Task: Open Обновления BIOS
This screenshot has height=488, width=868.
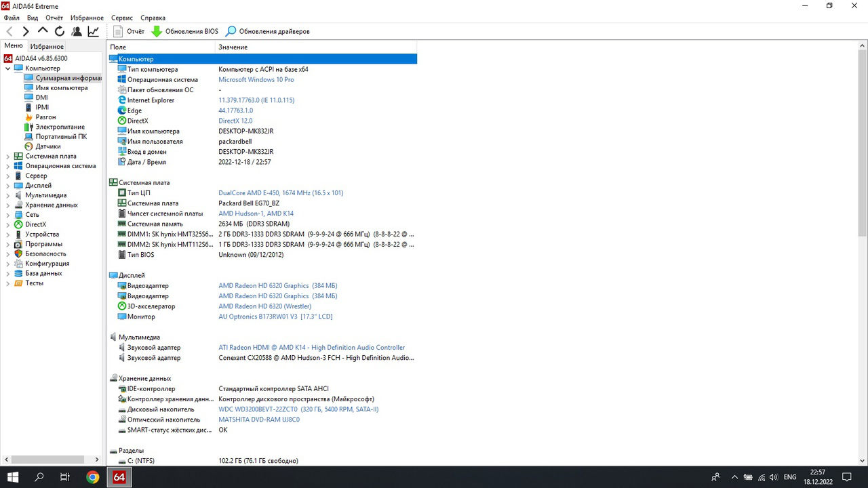Action: [x=185, y=31]
